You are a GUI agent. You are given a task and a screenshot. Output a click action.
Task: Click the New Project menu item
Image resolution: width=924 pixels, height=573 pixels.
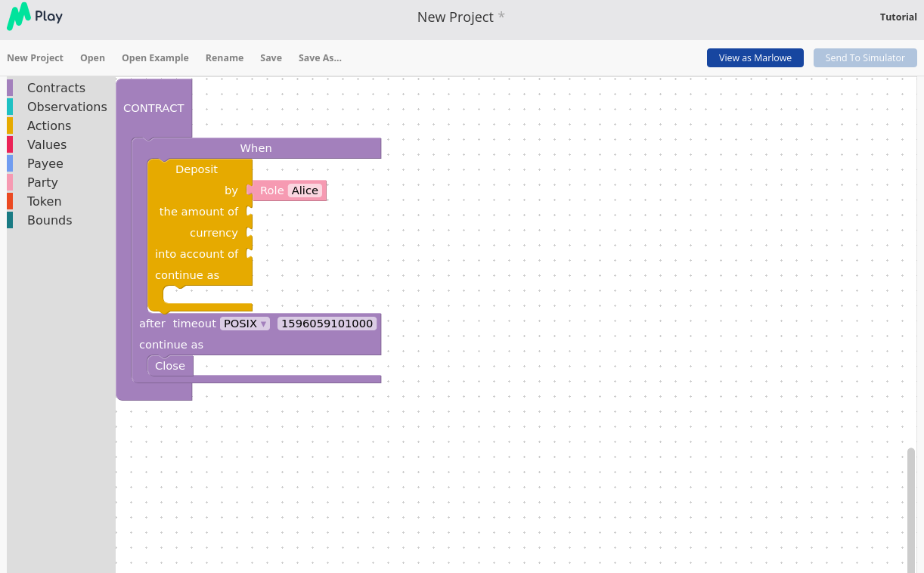[x=35, y=57]
